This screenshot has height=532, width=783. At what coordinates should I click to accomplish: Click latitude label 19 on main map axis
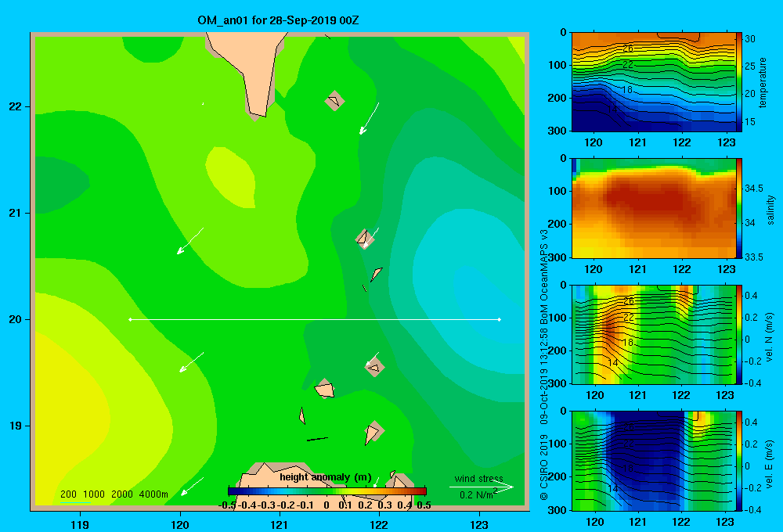[x=15, y=426]
